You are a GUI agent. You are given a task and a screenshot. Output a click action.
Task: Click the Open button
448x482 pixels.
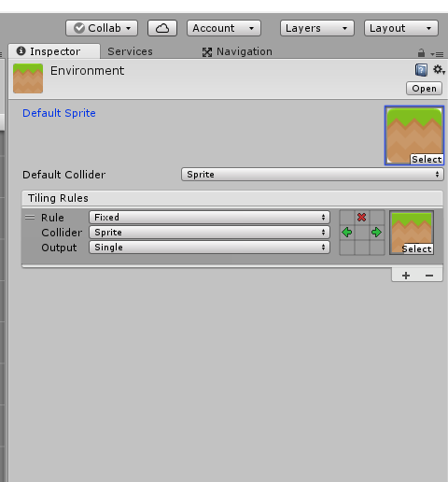coord(424,89)
